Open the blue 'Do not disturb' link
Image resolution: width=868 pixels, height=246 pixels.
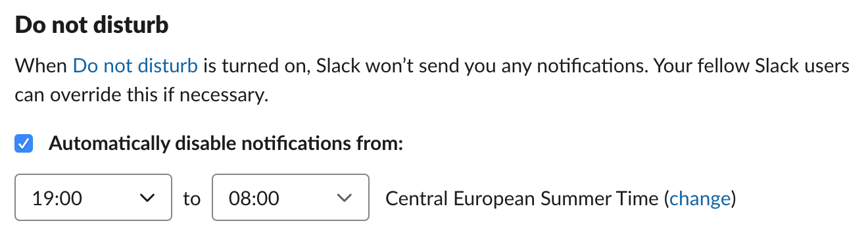click(135, 66)
